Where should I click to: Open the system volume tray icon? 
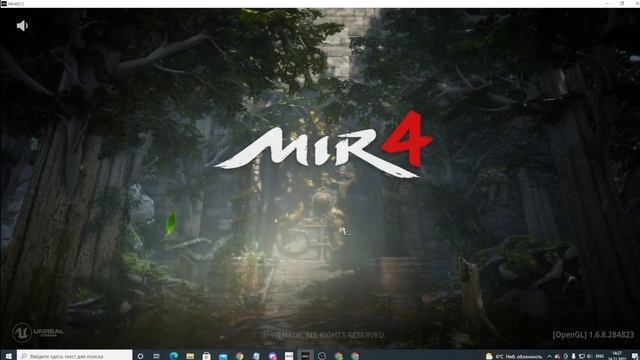click(x=589, y=356)
